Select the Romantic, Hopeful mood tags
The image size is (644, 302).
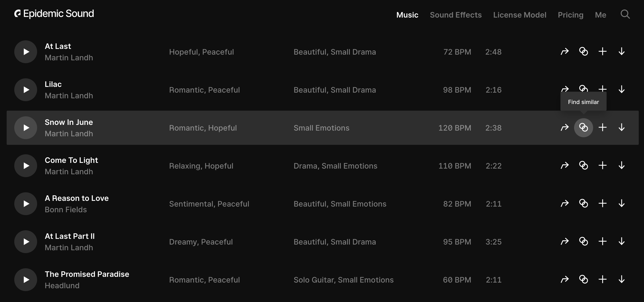203,128
